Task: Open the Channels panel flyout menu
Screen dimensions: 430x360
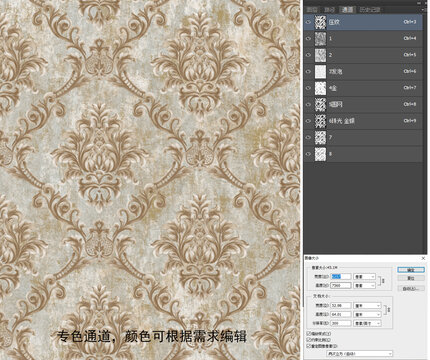Action: click(424, 10)
